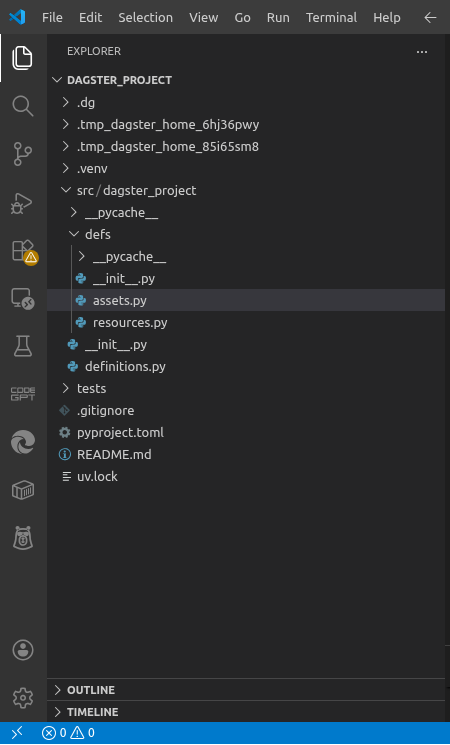Open Explorer views and more actions ellipsis
The height and width of the screenshot is (745, 450).
pyautogui.click(x=421, y=51)
